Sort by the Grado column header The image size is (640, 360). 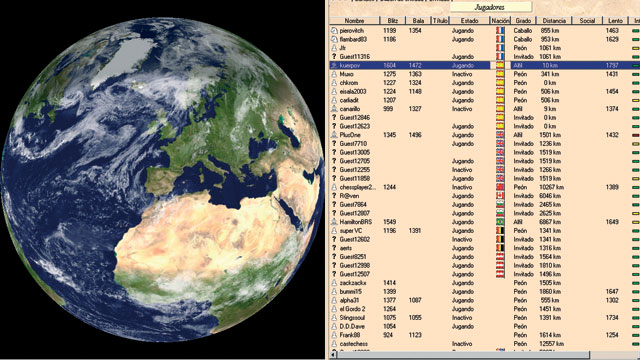[x=523, y=20]
